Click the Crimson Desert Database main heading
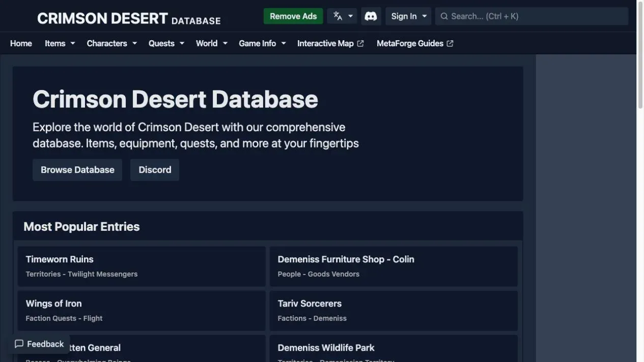The height and width of the screenshot is (362, 644). coord(175,99)
